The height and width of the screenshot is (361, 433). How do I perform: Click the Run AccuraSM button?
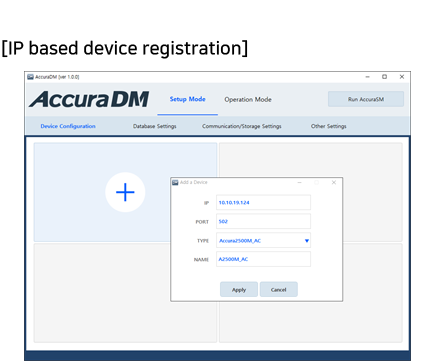pos(366,99)
